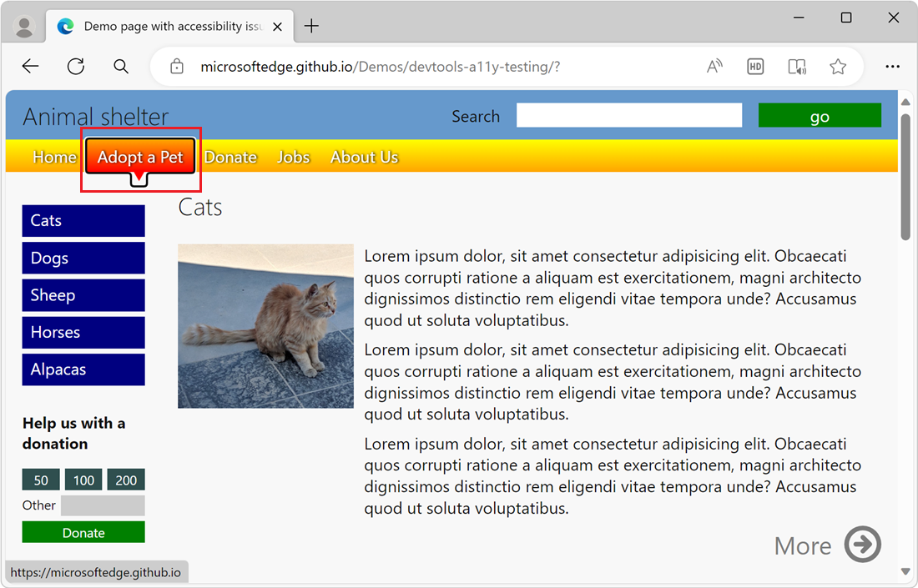Open the search icon in the toolbar
Viewport: 918px width, 588px height.
click(120, 66)
